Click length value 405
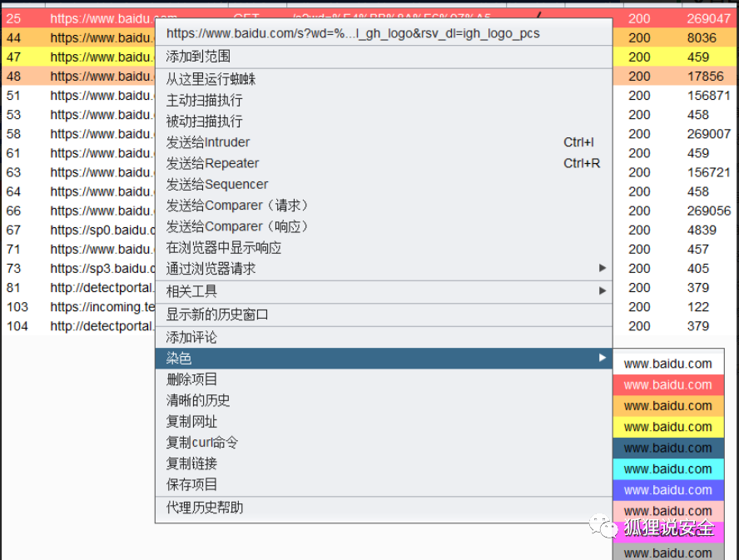Image resolution: width=739 pixels, height=560 pixels. [x=698, y=269]
